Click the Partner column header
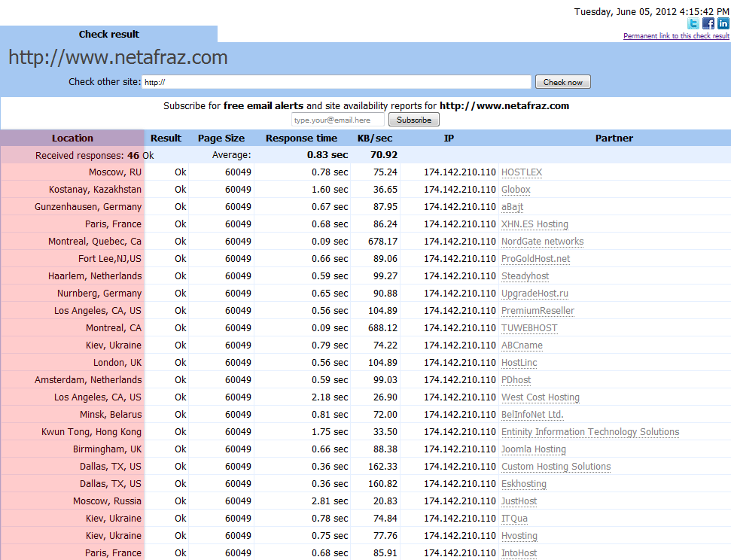The image size is (731, 560). 614,138
